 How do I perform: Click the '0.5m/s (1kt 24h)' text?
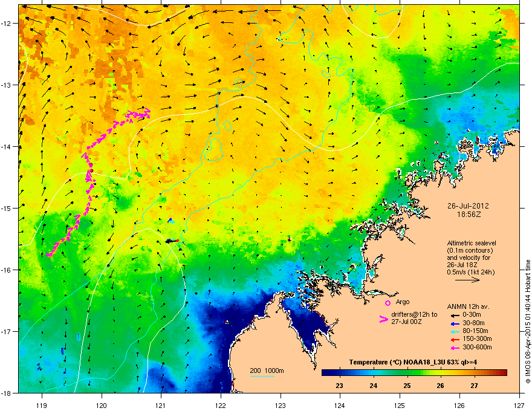coord(471,272)
